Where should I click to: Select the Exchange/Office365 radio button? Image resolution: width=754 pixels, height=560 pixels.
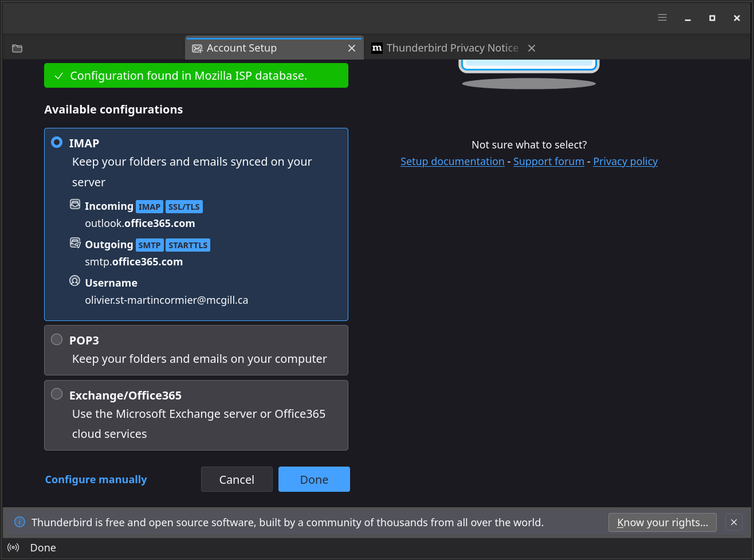[x=57, y=394]
